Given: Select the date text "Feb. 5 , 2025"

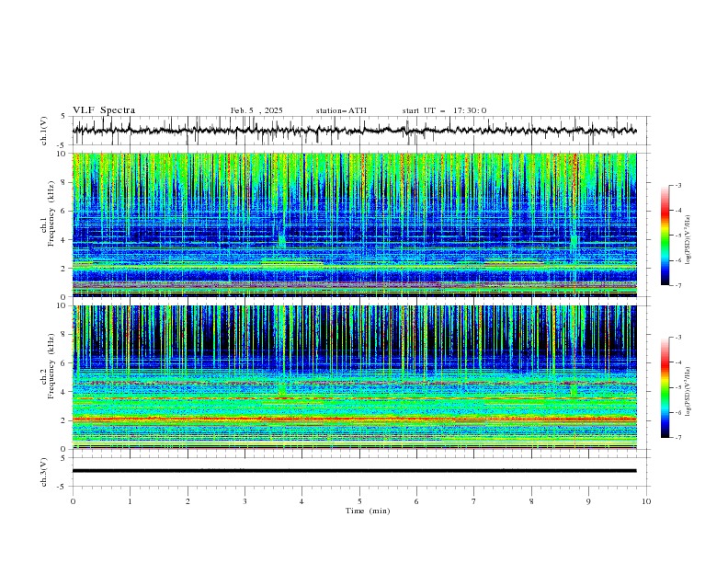Looking at the screenshot, I should click(256, 110).
